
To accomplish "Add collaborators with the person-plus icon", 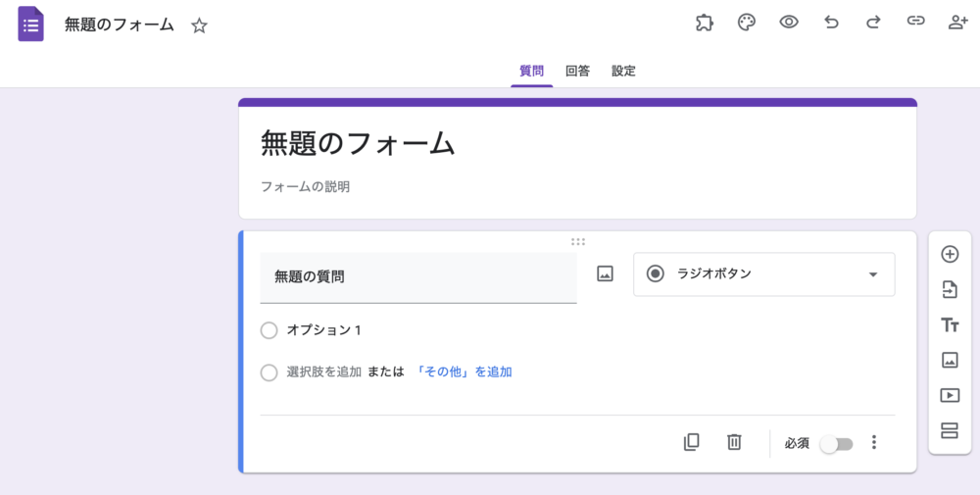I will tap(957, 23).
